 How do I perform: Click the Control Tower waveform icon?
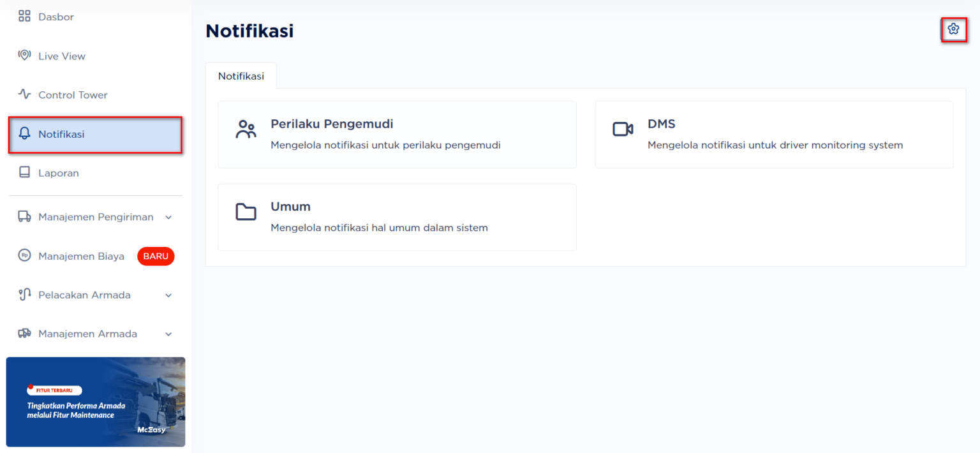click(24, 94)
